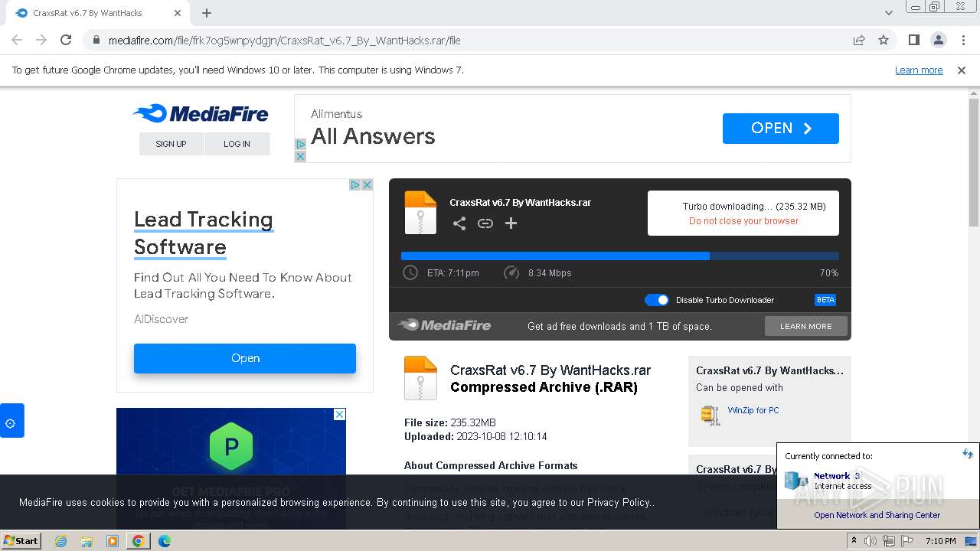Click the Chrome taskbar icon
This screenshot has width=980, height=551.
click(139, 541)
